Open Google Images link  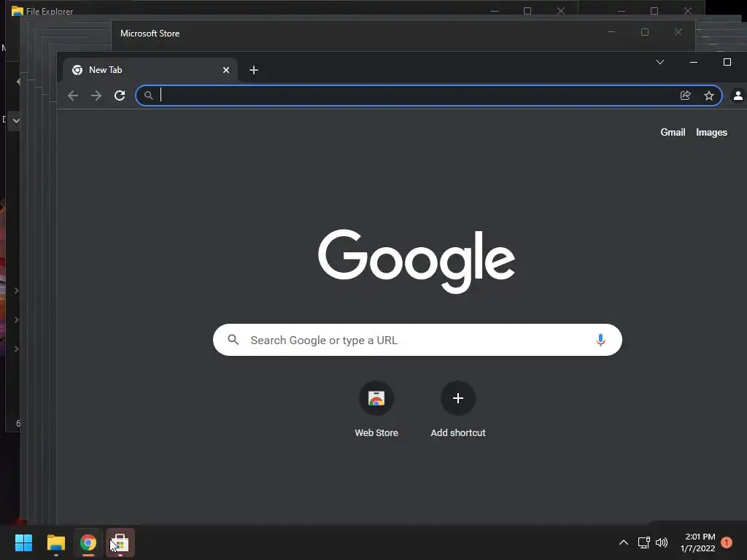(711, 133)
